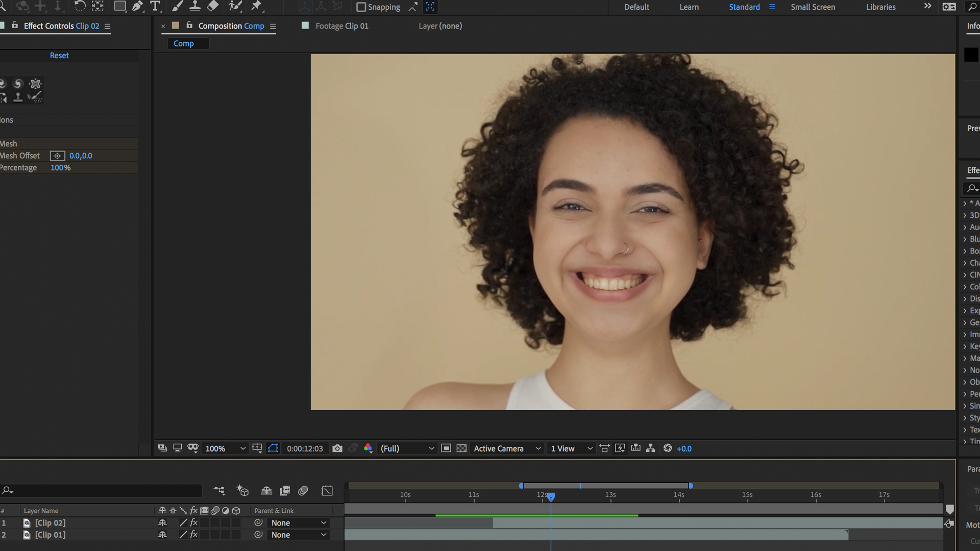
Task: Click the Reset button in Effect Controls
Action: click(x=59, y=55)
